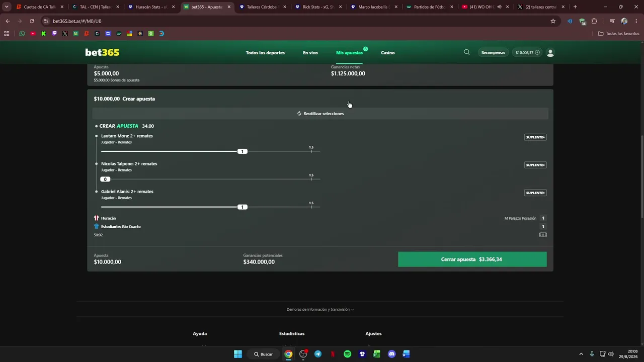Open Telegram from the taskbar
Image resolution: width=644 pixels, height=362 pixels.
point(318,354)
